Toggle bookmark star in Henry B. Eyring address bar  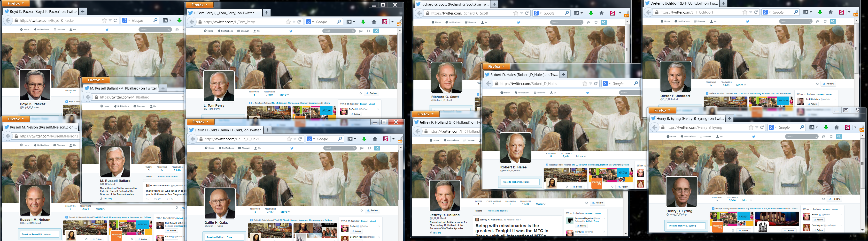(751, 128)
